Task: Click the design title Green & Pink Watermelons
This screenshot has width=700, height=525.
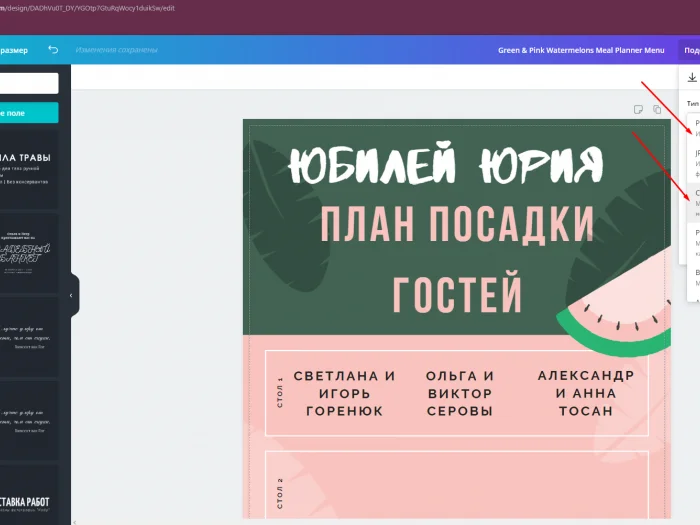Action: (x=580, y=50)
